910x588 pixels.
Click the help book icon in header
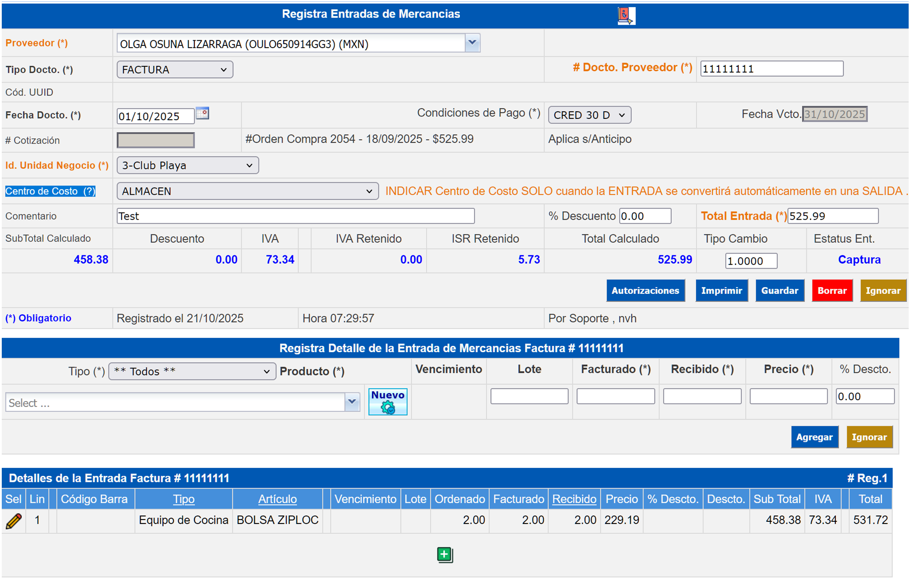pos(626,16)
